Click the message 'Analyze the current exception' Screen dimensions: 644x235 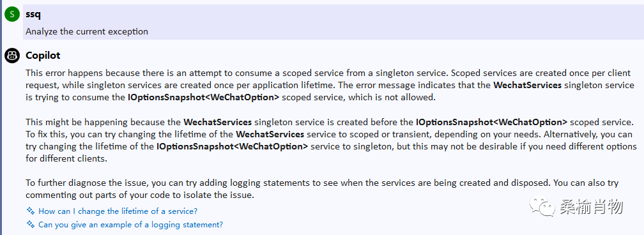[x=87, y=31]
